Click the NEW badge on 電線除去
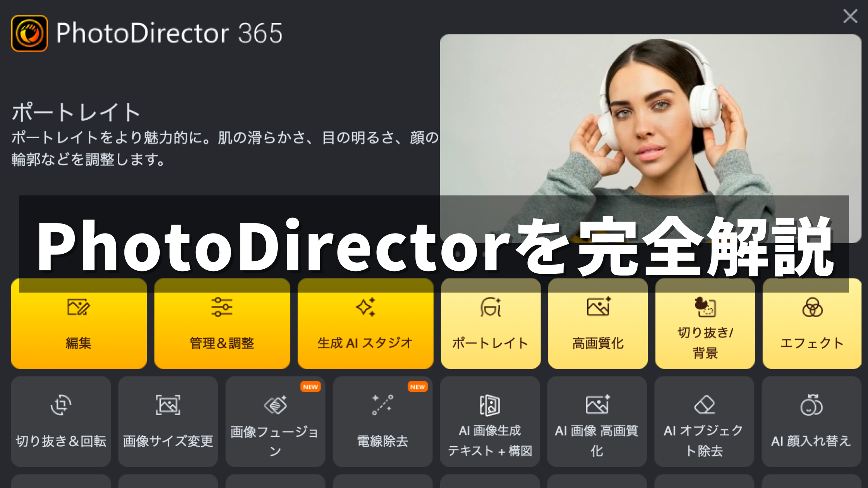The height and width of the screenshot is (488, 868). click(x=417, y=387)
